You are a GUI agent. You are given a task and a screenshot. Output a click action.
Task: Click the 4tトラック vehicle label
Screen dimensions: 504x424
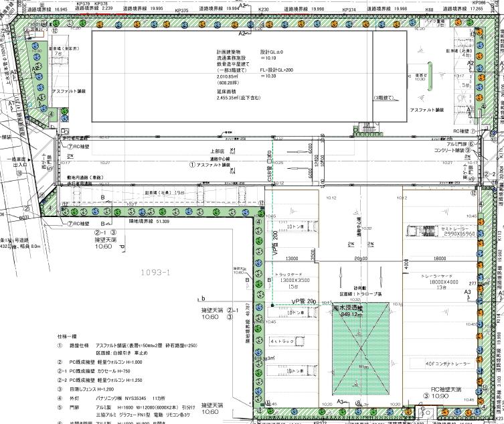coord(282,341)
